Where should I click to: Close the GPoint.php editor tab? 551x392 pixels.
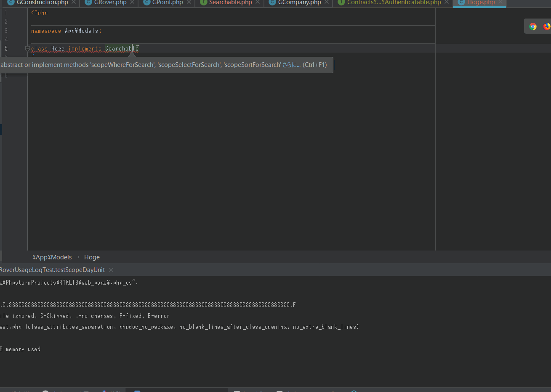click(189, 3)
